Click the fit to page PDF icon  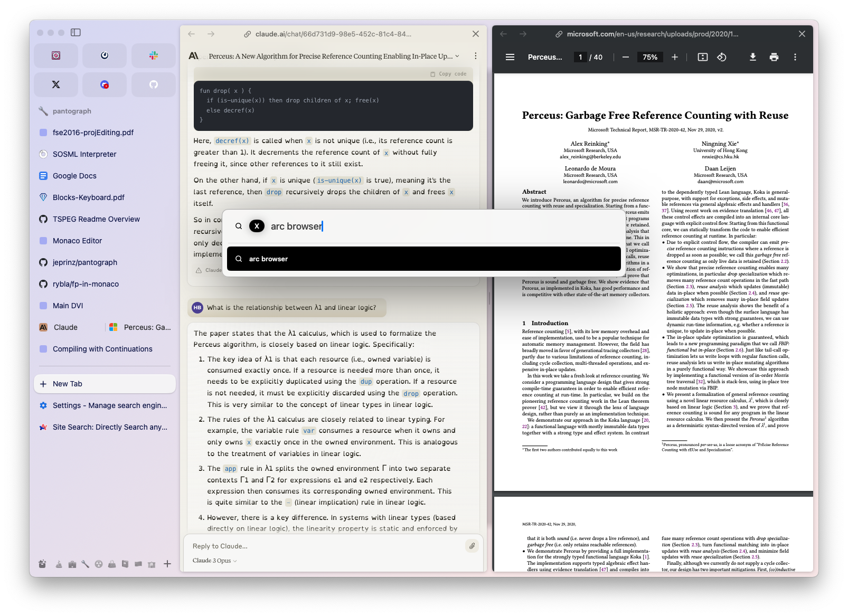click(x=703, y=57)
